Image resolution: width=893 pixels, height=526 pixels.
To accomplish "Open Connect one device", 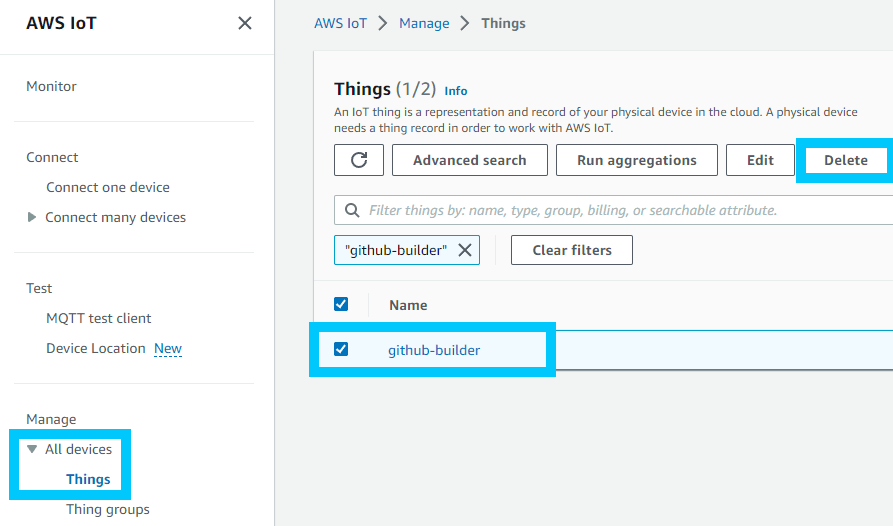I will coord(108,187).
